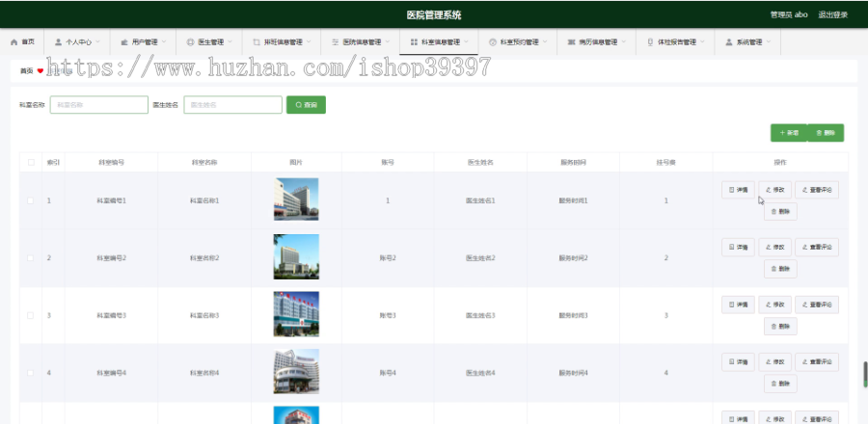Click 修改 for 科室名称1 row
868x424 pixels.
(775, 190)
